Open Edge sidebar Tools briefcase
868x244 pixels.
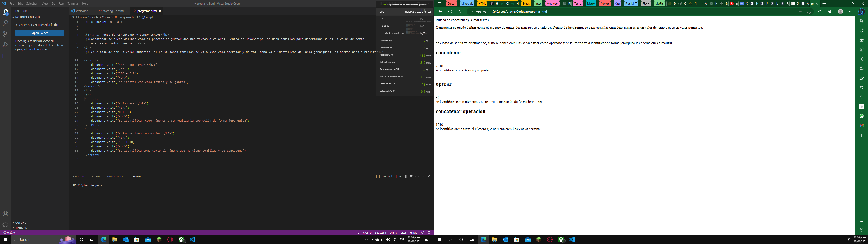(x=862, y=40)
